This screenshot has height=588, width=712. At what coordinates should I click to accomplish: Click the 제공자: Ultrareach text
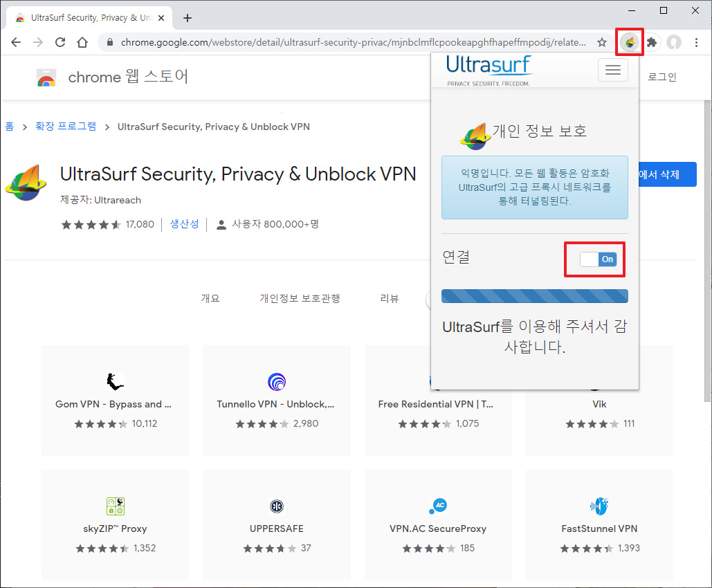(x=100, y=200)
